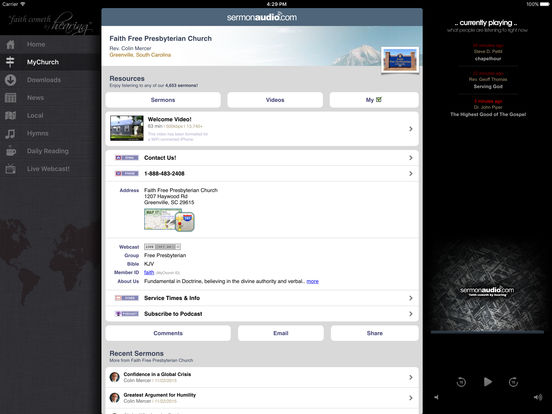Image resolution: width=552 pixels, height=414 pixels.
Task: Expand Service Times & Info chevron
Action: click(x=411, y=298)
